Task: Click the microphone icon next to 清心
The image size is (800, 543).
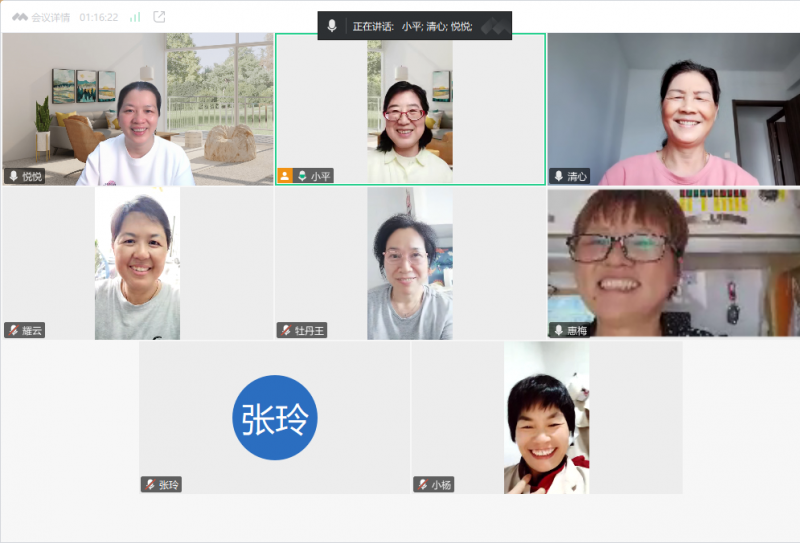Action: tap(558, 176)
